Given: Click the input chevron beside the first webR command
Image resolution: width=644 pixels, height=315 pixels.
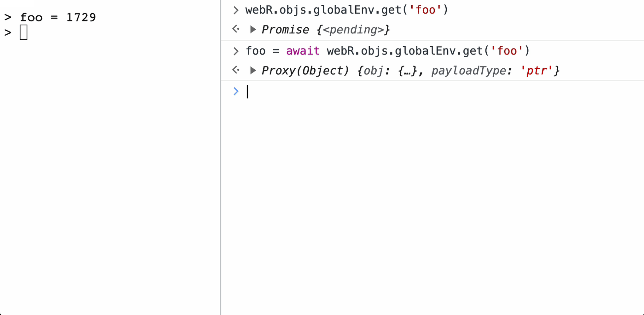Looking at the screenshot, I should (x=236, y=10).
